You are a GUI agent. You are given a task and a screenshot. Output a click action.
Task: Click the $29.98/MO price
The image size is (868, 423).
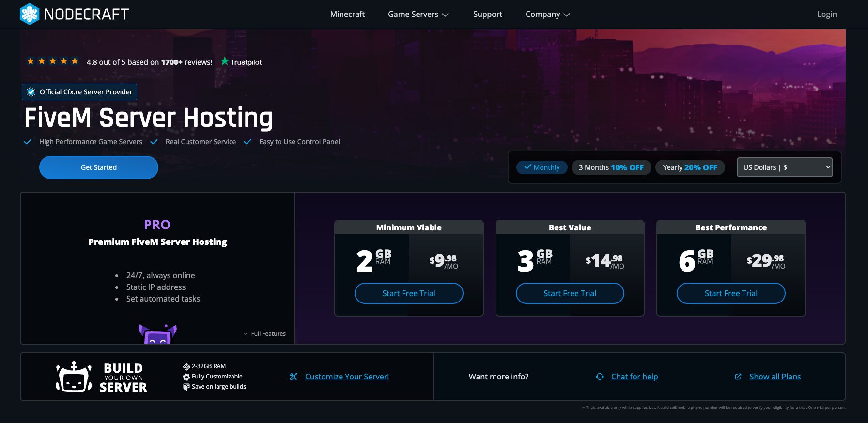(766, 261)
